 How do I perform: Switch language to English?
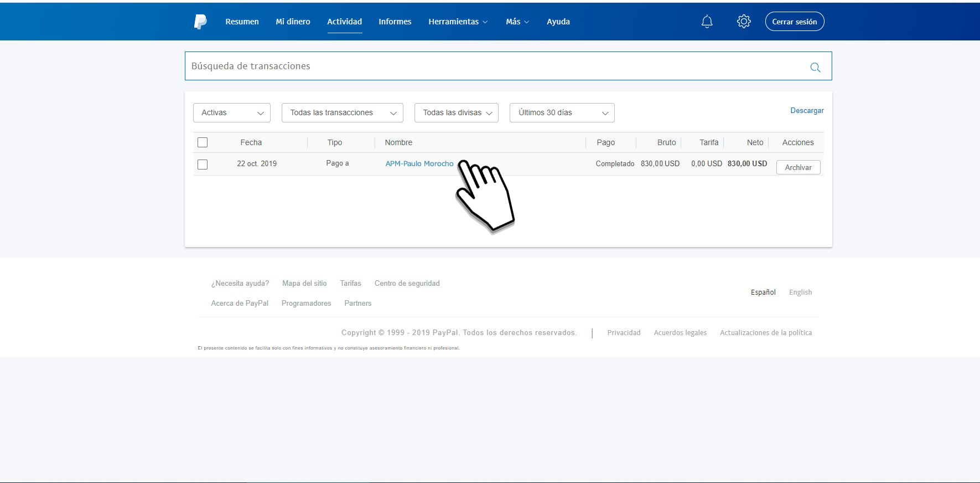pyautogui.click(x=800, y=292)
